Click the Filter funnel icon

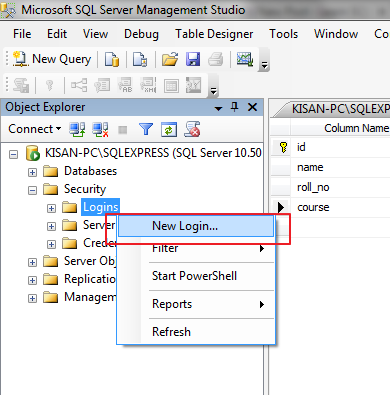tap(146, 129)
